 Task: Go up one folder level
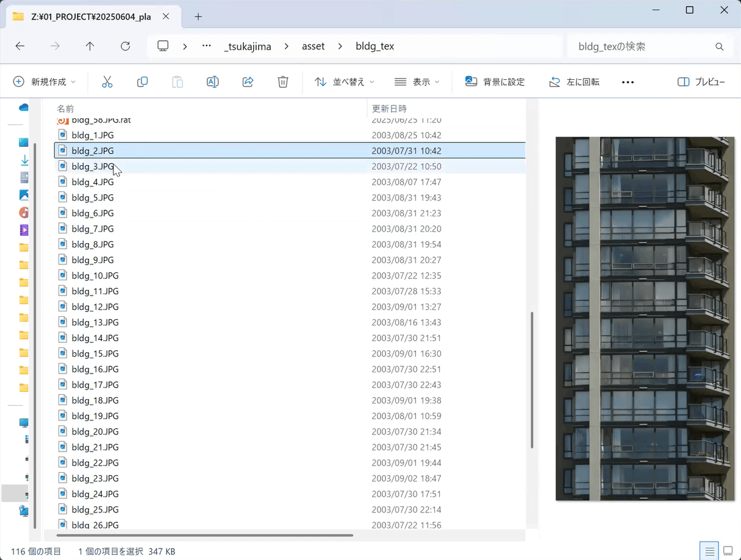pos(90,46)
